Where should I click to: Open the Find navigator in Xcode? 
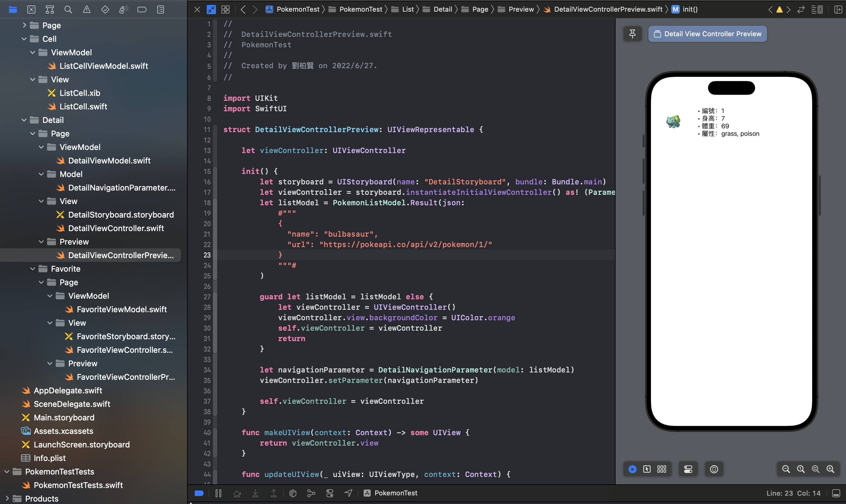tap(68, 9)
